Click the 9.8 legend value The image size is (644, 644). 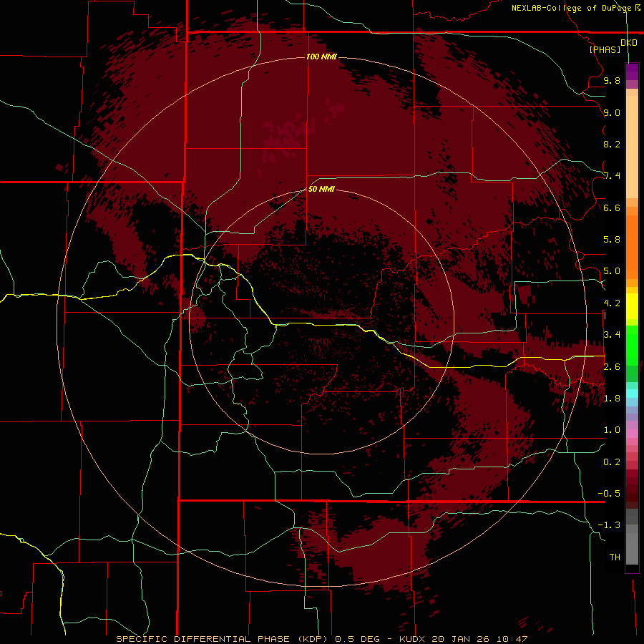(x=612, y=80)
